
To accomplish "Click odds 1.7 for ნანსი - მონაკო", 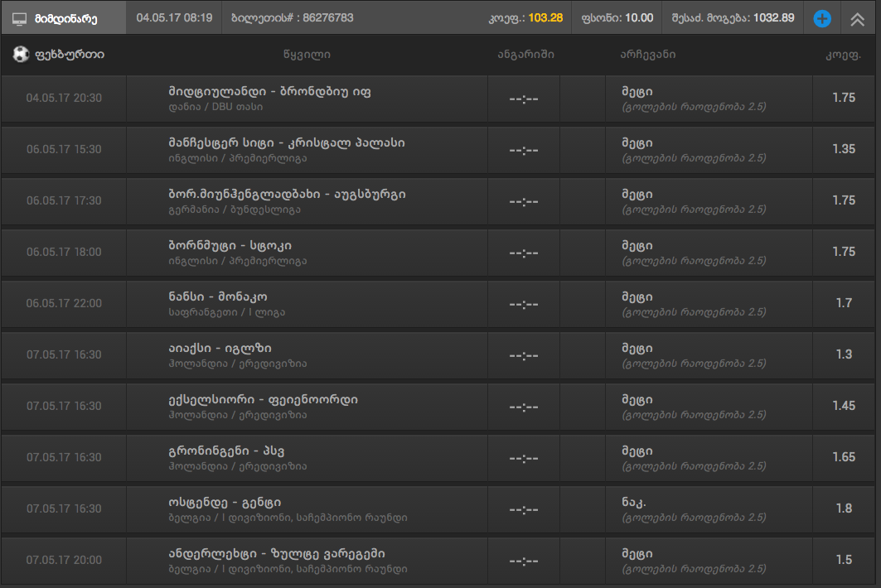I will click(844, 303).
